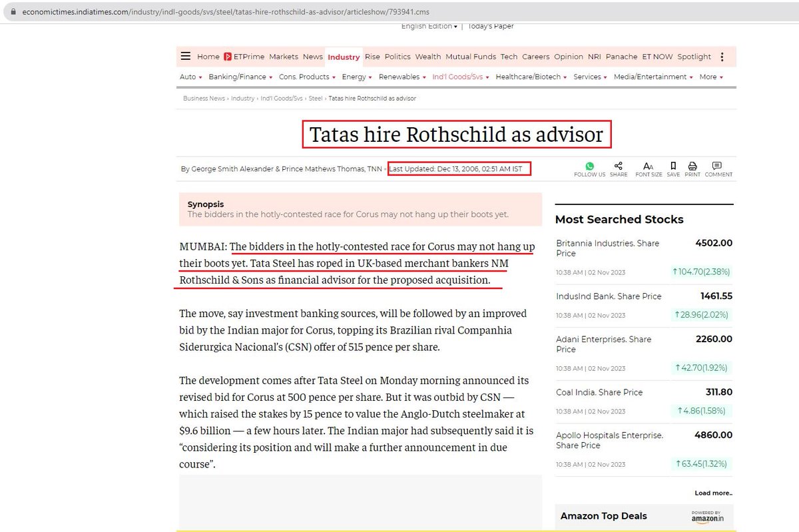Click the WhatsApp Follow Us icon
Screen dimensions: 799x532
[x=590, y=166]
